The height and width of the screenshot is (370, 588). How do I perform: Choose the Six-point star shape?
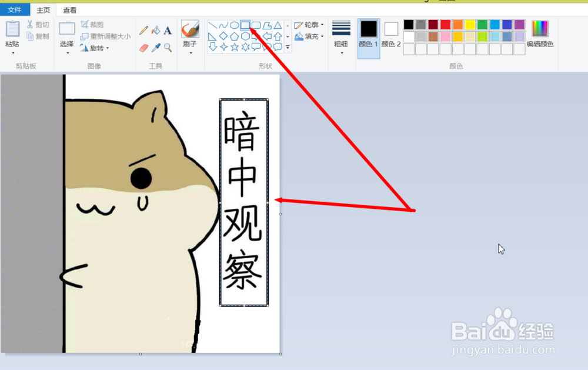[x=245, y=47]
